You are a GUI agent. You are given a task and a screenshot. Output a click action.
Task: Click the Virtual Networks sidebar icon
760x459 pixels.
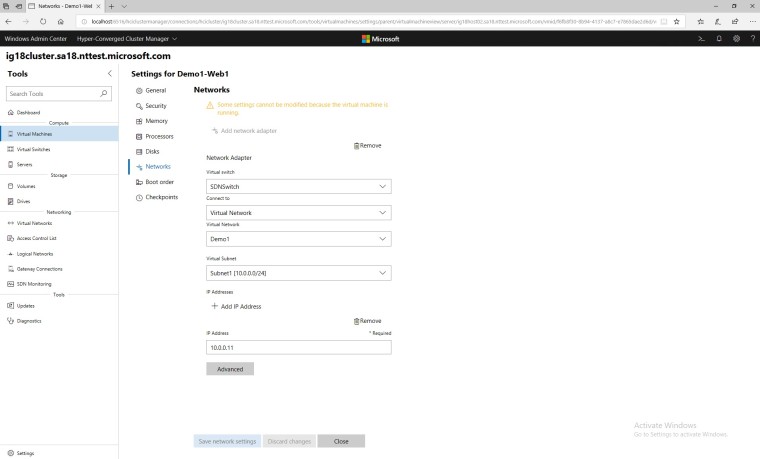[x=11, y=223]
